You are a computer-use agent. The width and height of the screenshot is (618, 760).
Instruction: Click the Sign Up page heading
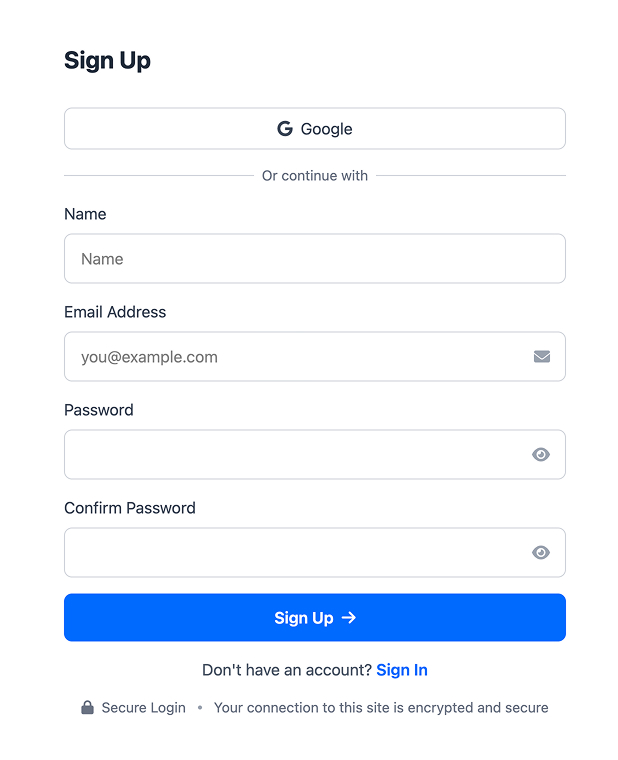(x=107, y=61)
